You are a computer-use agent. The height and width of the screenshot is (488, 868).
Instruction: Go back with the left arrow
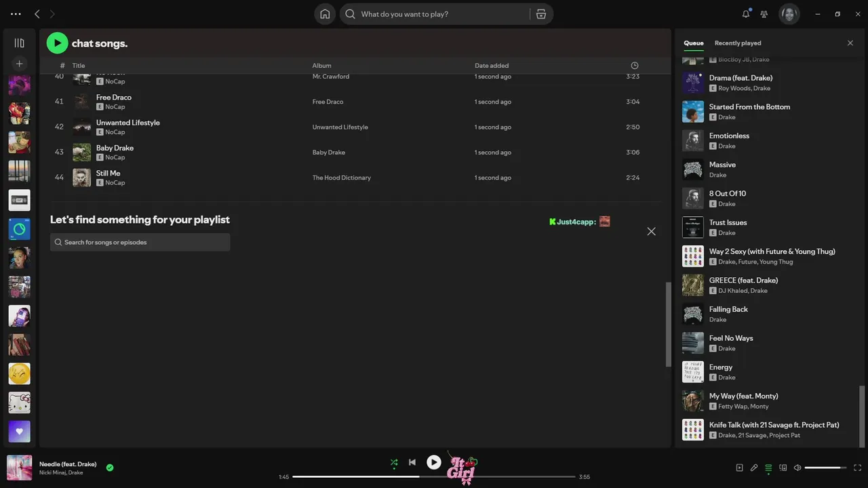coord(37,14)
